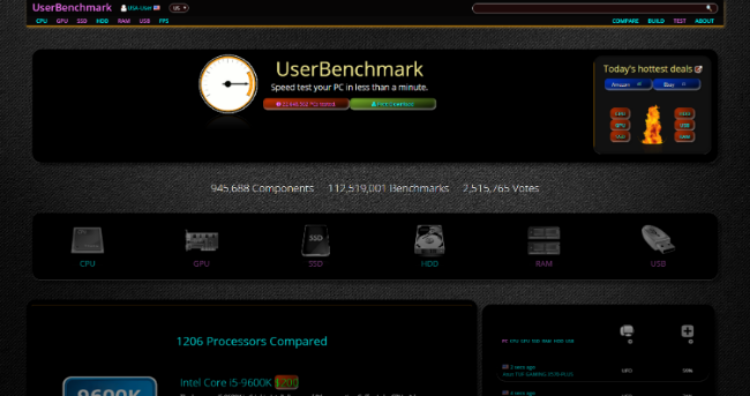Open the US country selector dropdown

pyautogui.click(x=179, y=8)
